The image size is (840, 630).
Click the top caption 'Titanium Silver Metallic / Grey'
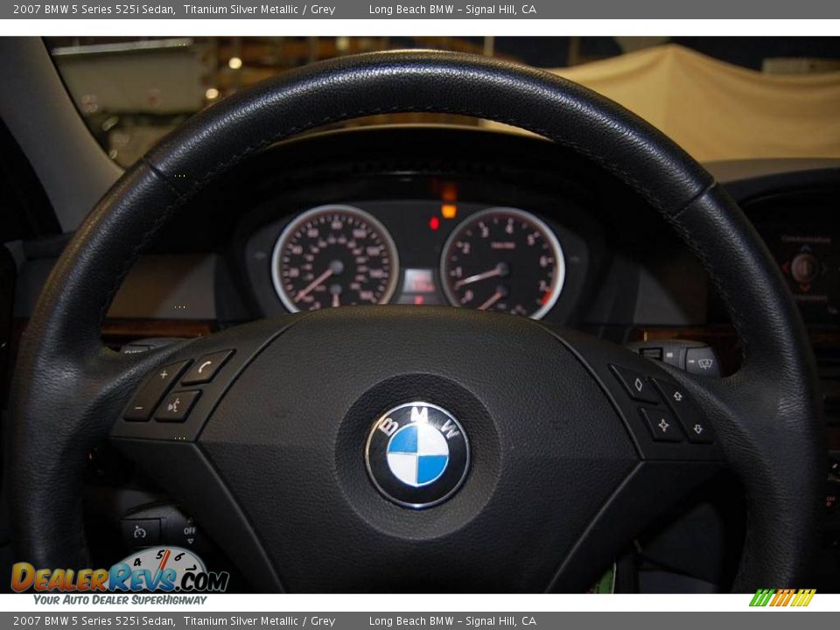click(x=259, y=9)
